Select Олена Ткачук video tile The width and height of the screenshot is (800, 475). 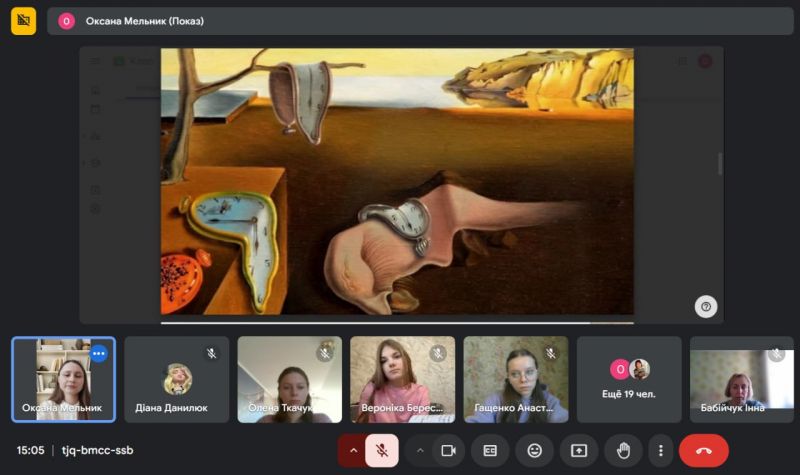[x=290, y=379]
